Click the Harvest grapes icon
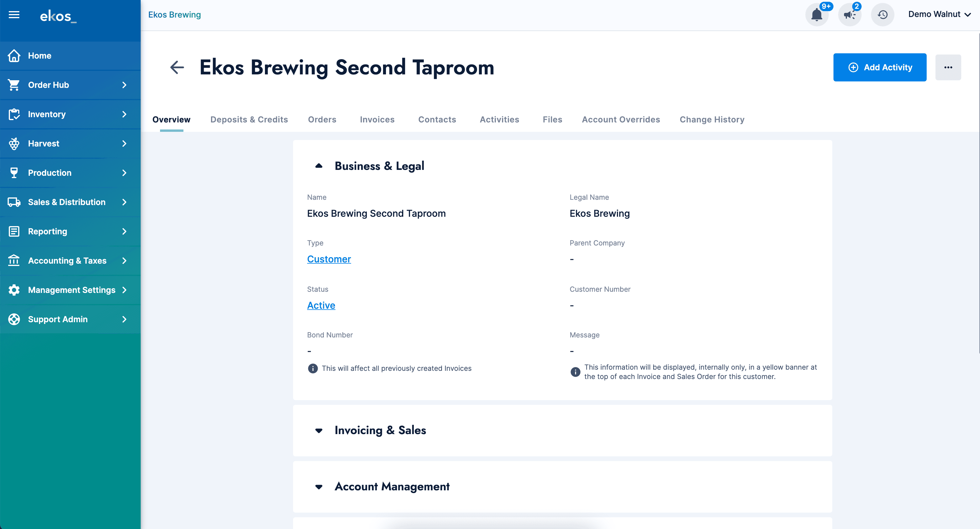The image size is (980, 529). click(14, 143)
